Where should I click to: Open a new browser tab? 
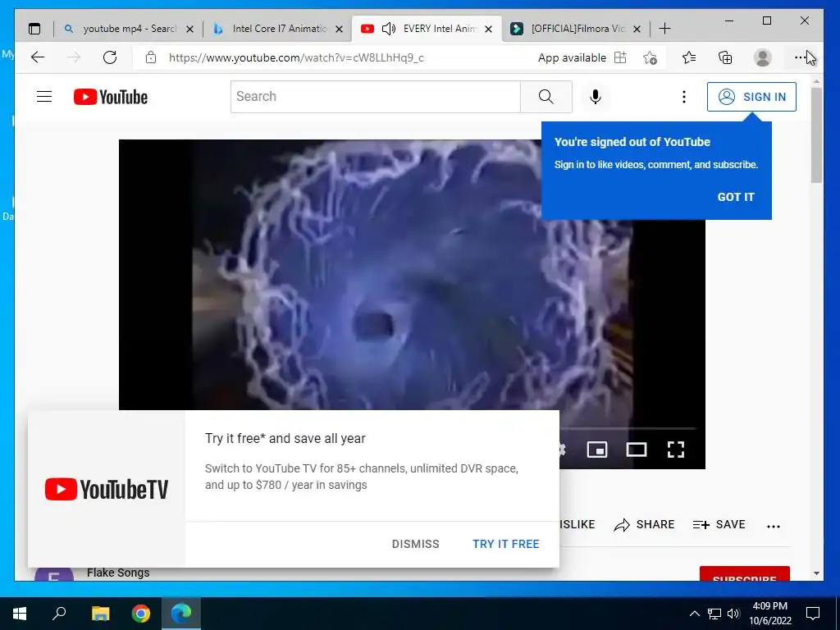[664, 29]
